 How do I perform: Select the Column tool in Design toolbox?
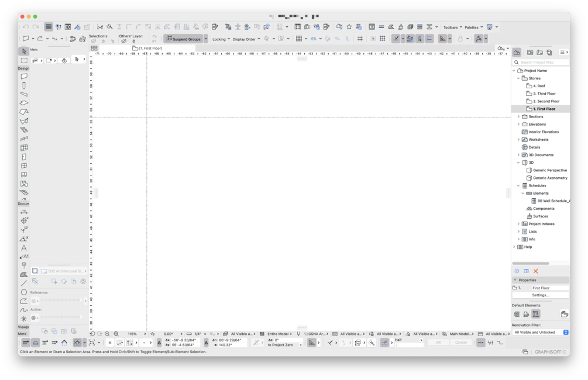24,85
